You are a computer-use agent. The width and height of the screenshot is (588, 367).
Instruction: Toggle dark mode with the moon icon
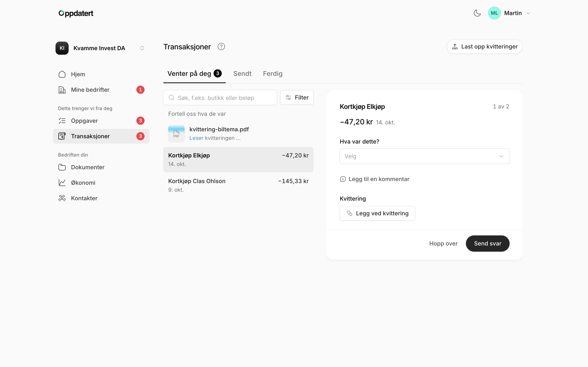tap(477, 13)
